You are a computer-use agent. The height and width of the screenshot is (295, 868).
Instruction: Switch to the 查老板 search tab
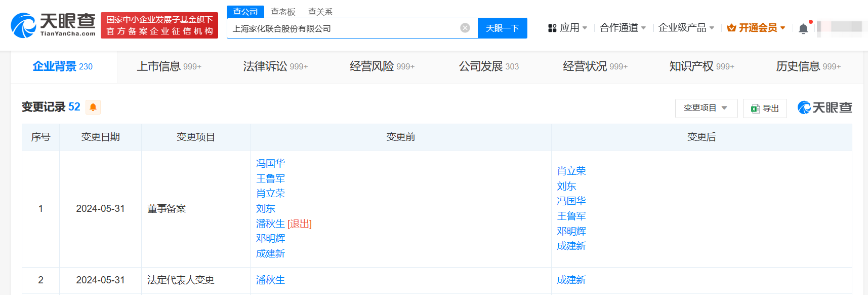click(x=283, y=12)
